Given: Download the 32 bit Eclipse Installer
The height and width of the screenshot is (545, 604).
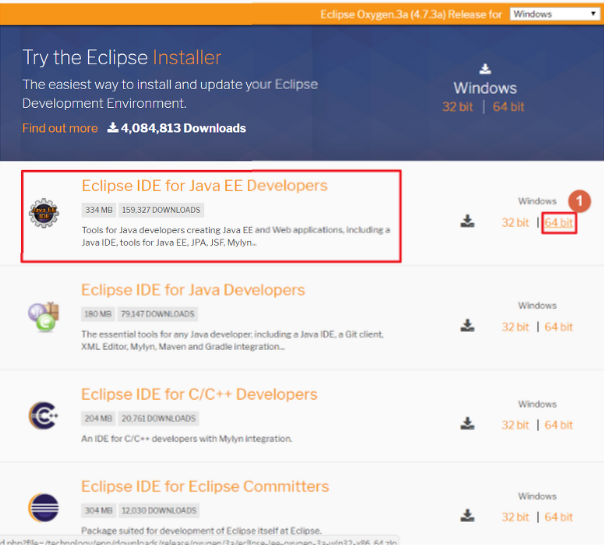Looking at the screenshot, I should click(458, 107).
